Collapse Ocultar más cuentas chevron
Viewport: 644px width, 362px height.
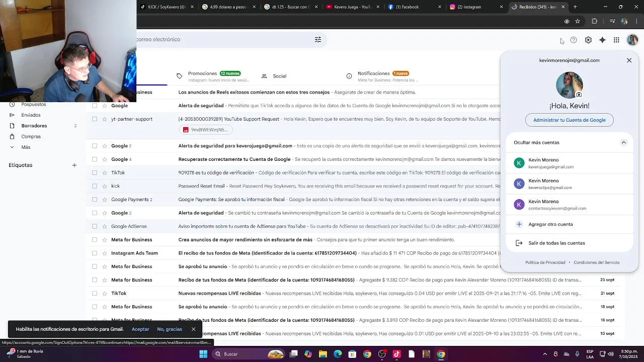[623, 142]
